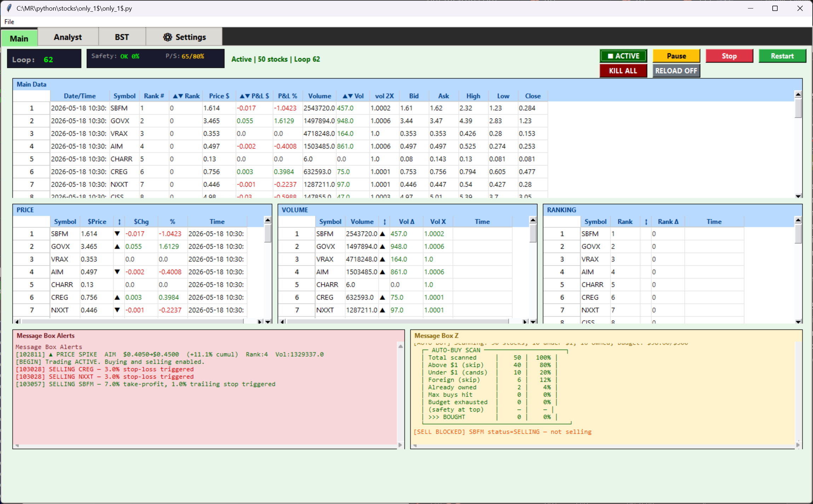Sort PRICE table by $Chg column
The width and height of the screenshot is (813, 504).
141,222
